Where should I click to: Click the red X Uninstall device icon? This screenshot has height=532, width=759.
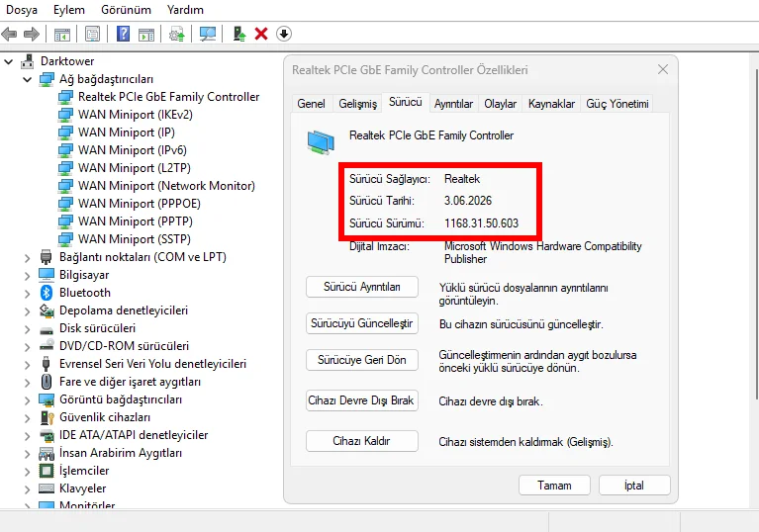tap(261, 34)
